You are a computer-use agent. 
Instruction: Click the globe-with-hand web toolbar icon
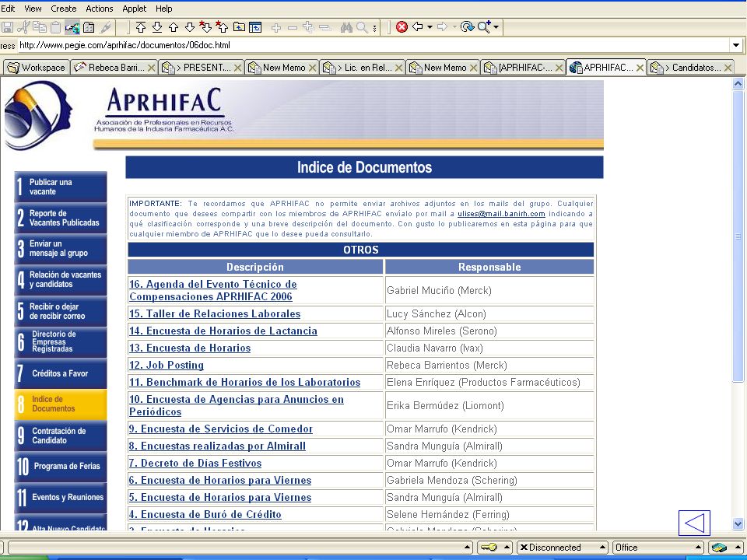point(72,28)
